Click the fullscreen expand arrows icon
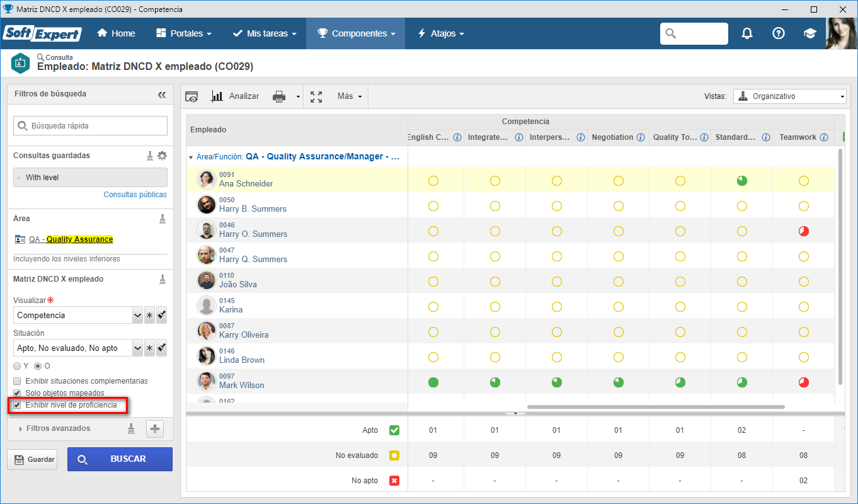Viewport: 858px width, 504px height. (x=316, y=96)
